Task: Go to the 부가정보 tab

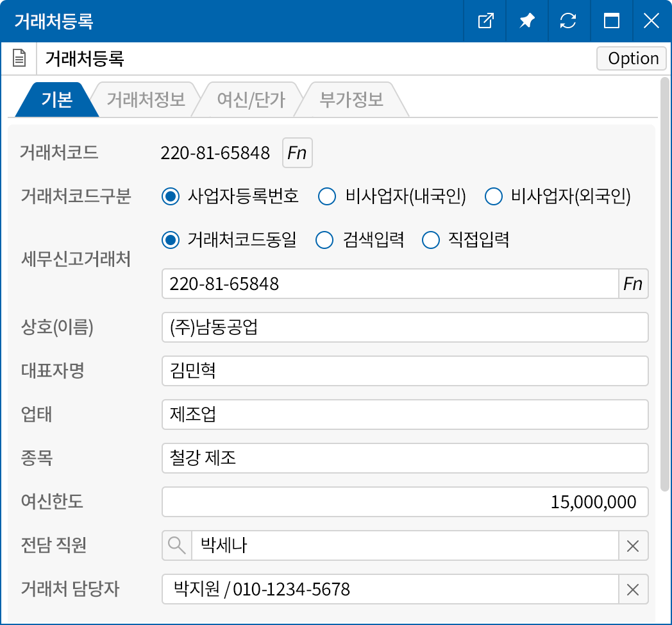Action: (351, 100)
